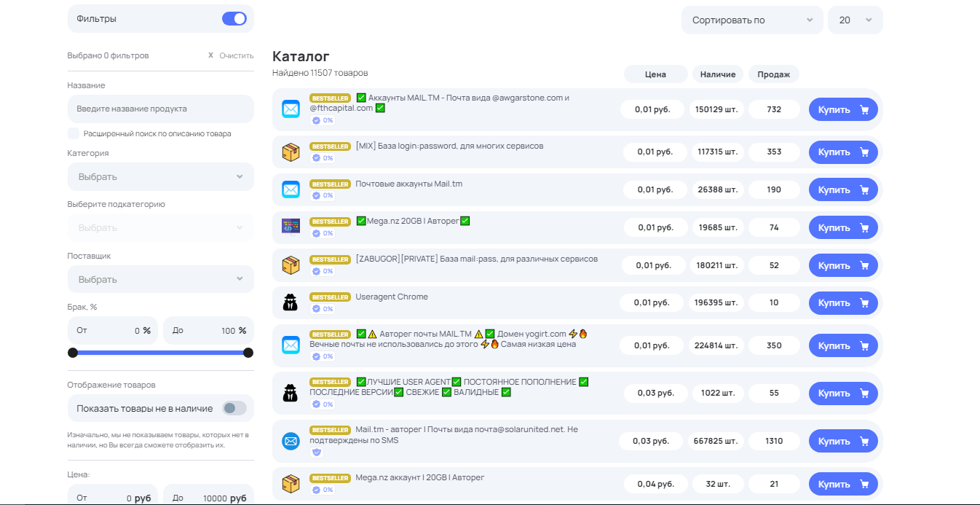The width and height of the screenshot is (980, 505).
Task: Open the Сортировать по dropdown
Action: point(752,20)
